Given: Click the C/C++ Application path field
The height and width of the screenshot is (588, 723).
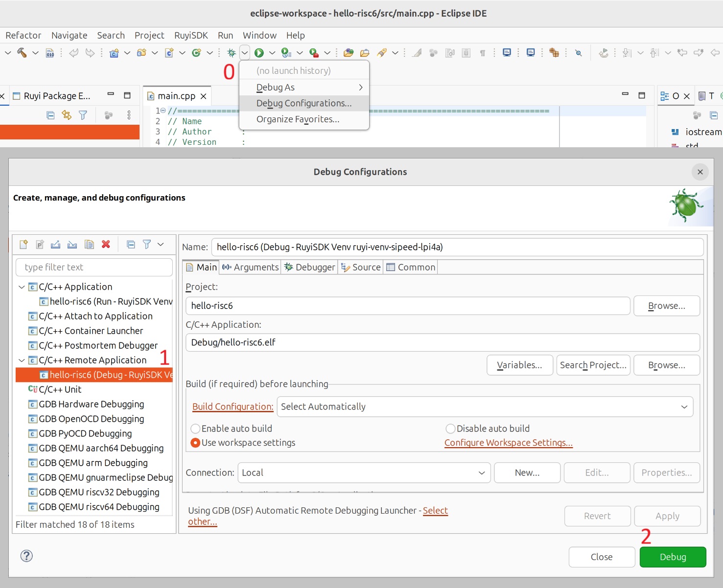Looking at the screenshot, I should (443, 342).
